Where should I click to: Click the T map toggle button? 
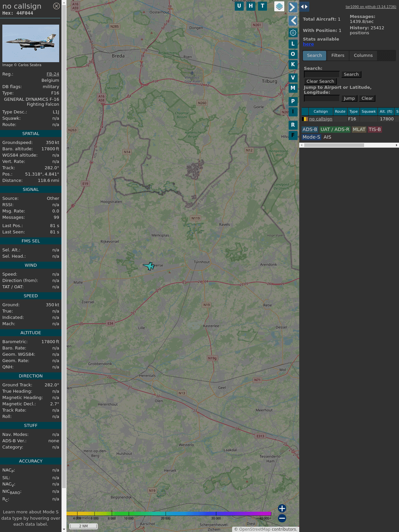pos(263,6)
